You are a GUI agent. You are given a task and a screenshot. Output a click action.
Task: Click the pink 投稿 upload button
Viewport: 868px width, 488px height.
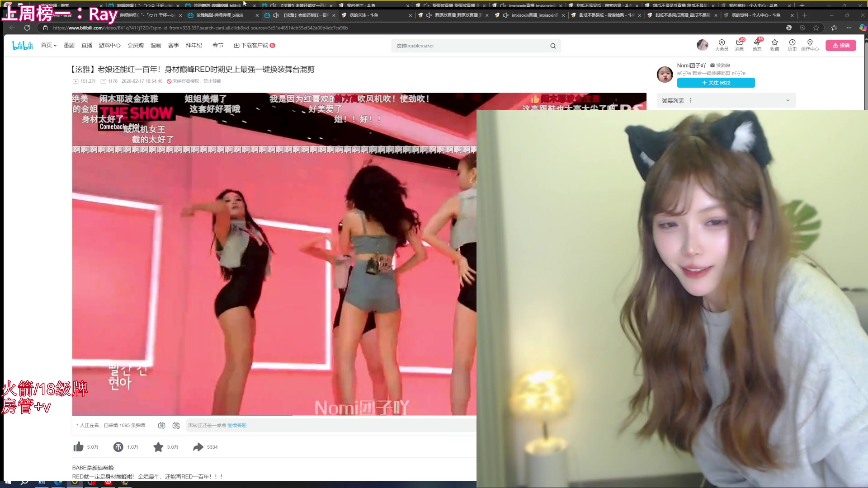click(x=840, y=45)
